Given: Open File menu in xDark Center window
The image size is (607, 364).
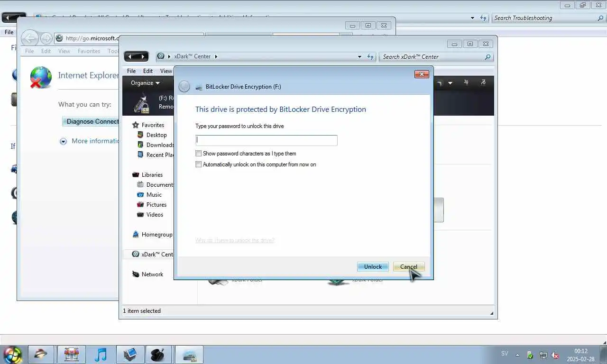Looking at the screenshot, I should 131,71.
